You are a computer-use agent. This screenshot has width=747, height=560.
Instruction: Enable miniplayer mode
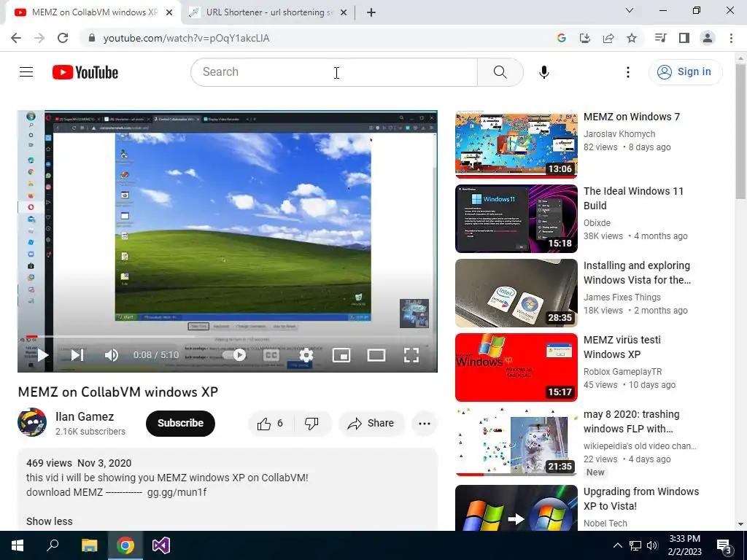(341, 355)
